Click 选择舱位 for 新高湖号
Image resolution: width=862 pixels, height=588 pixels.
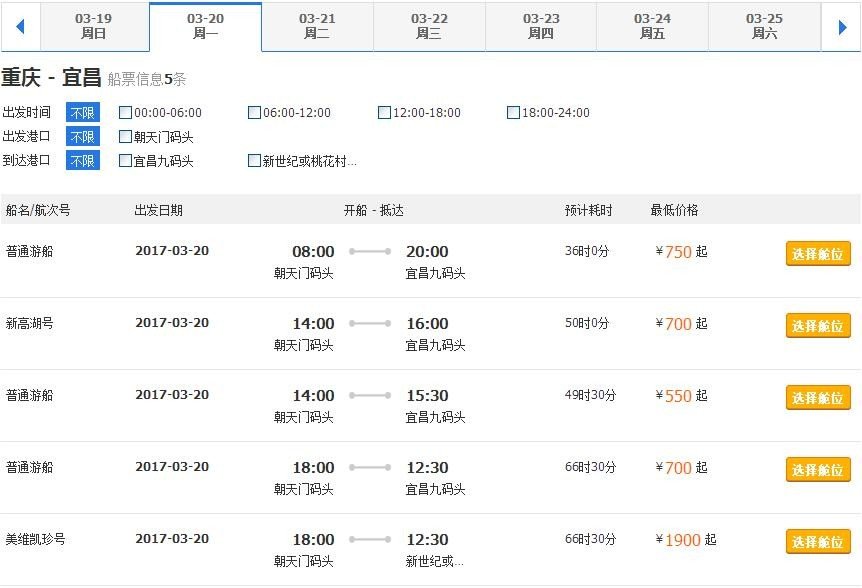818,326
